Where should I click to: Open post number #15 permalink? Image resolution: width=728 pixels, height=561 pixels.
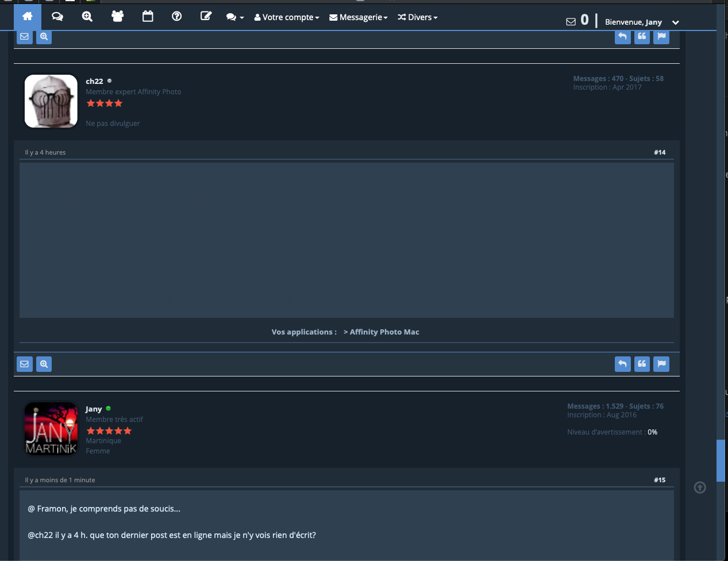660,480
